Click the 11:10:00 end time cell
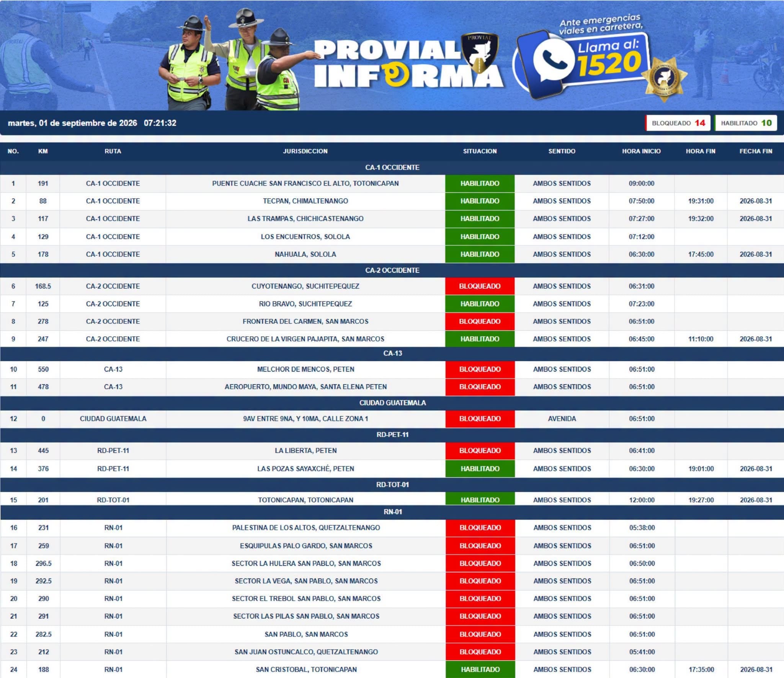The width and height of the screenshot is (784, 678). (701, 339)
